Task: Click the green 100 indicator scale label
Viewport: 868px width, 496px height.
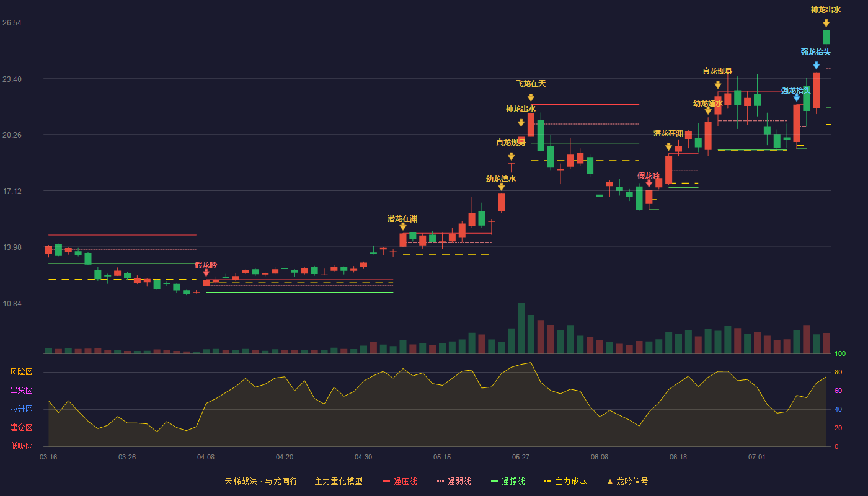Action: pyautogui.click(x=840, y=354)
